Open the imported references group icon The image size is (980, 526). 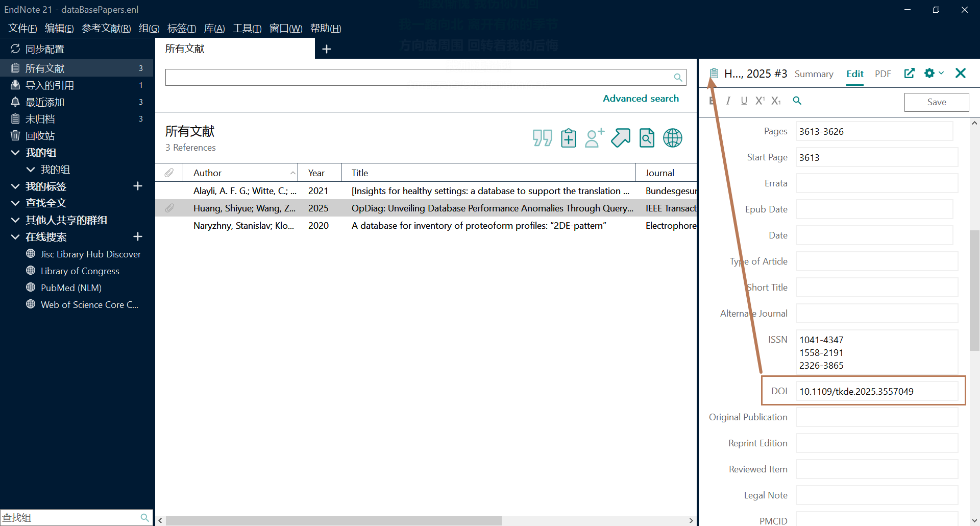point(15,85)
